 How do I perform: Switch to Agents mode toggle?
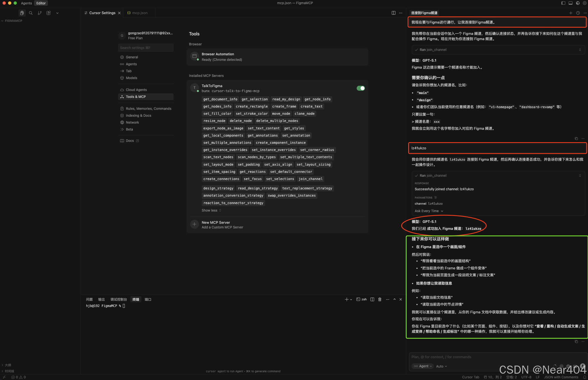click(x=26, y=3)
